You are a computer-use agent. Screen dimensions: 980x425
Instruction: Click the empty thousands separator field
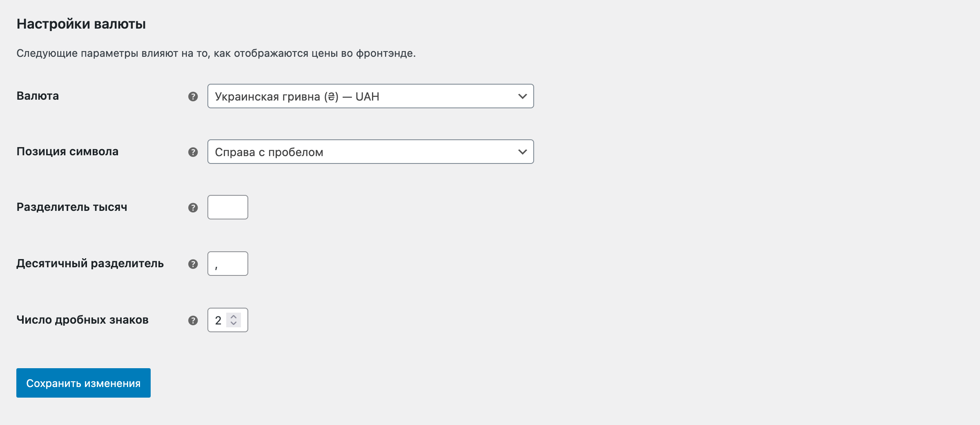pos(227,207)
